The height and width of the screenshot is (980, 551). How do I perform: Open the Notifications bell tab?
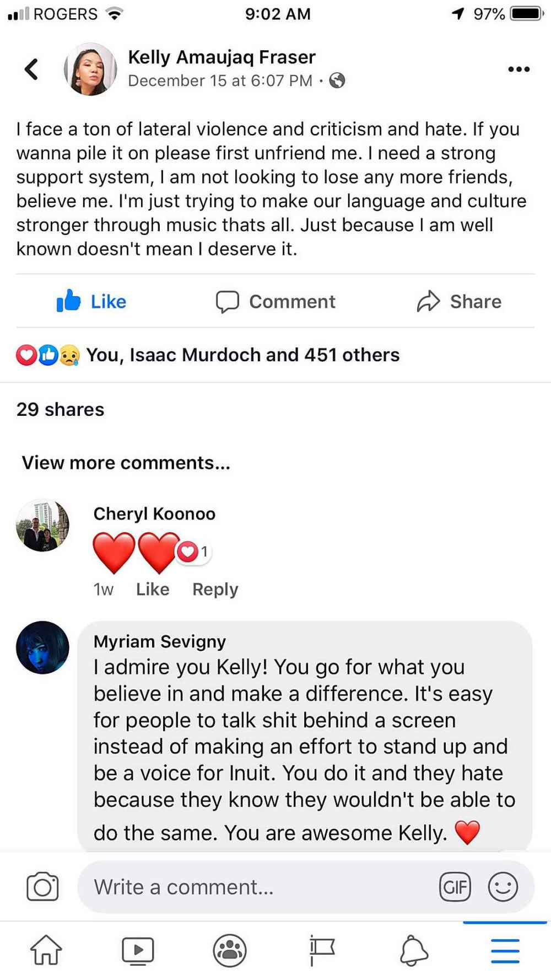(x=413, y=950)
